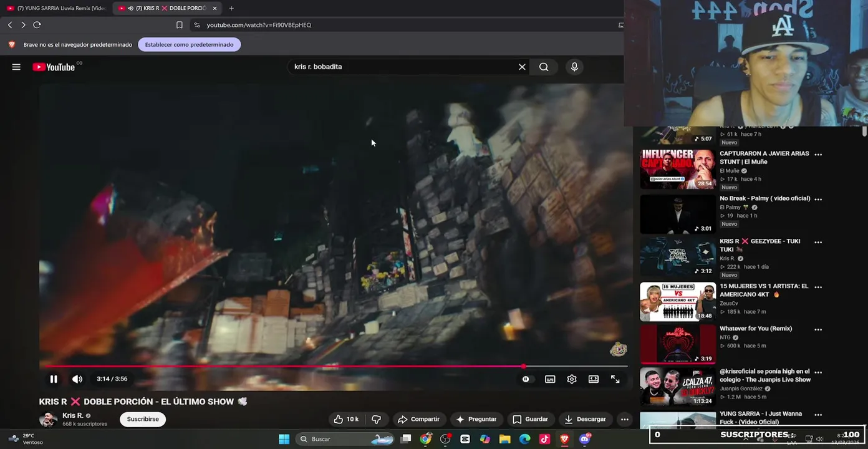
Task: Enter full screen mode
Action: pyautogui.click(x=615, y=379)
